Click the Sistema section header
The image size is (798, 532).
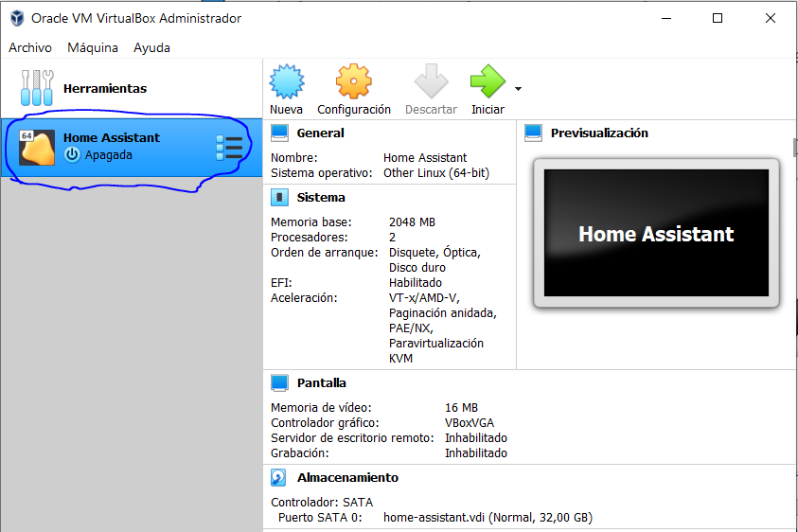pos(321,198)
